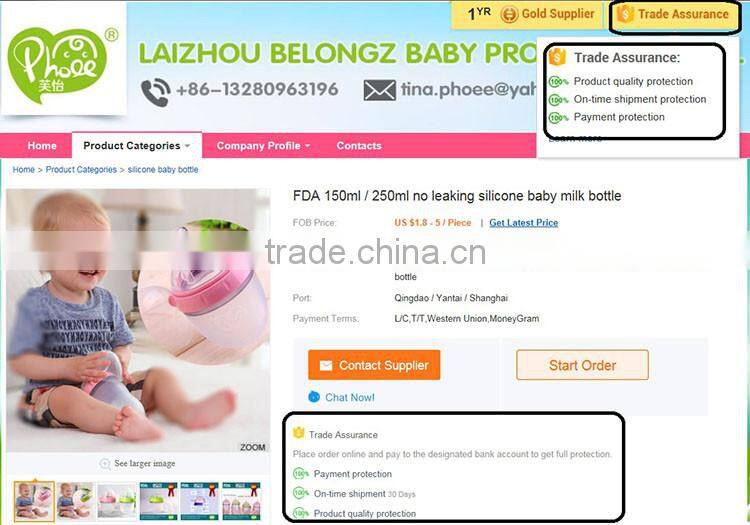Select the third thumbnail with pink and green bottles
The width and height of the screenshot is (750, 525).
pos(117,501)
